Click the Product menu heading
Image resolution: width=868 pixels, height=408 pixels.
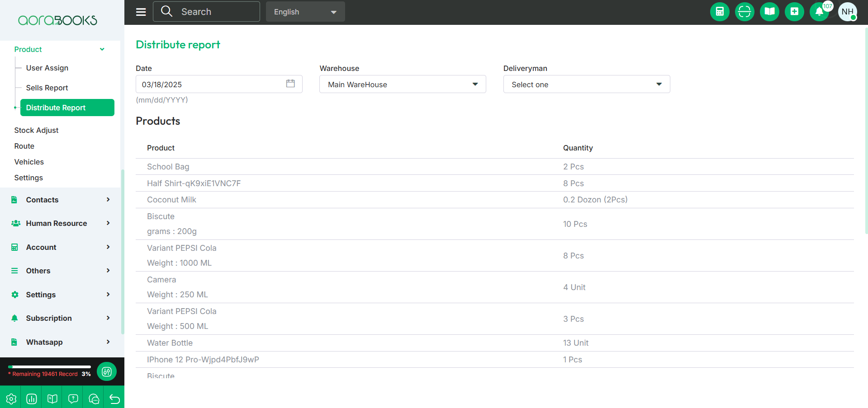point(28,49)
